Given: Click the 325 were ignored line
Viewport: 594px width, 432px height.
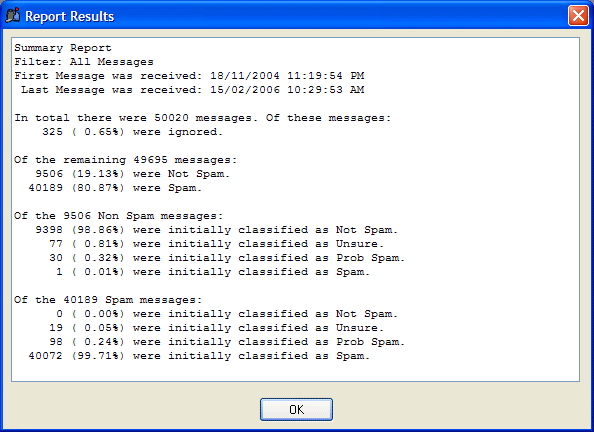Looking at the screenshot, I should click(133, 132).
